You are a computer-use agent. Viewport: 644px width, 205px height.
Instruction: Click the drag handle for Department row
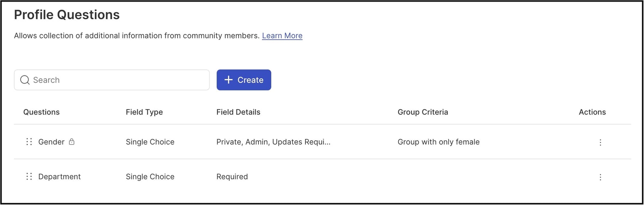tap(29, 177)
